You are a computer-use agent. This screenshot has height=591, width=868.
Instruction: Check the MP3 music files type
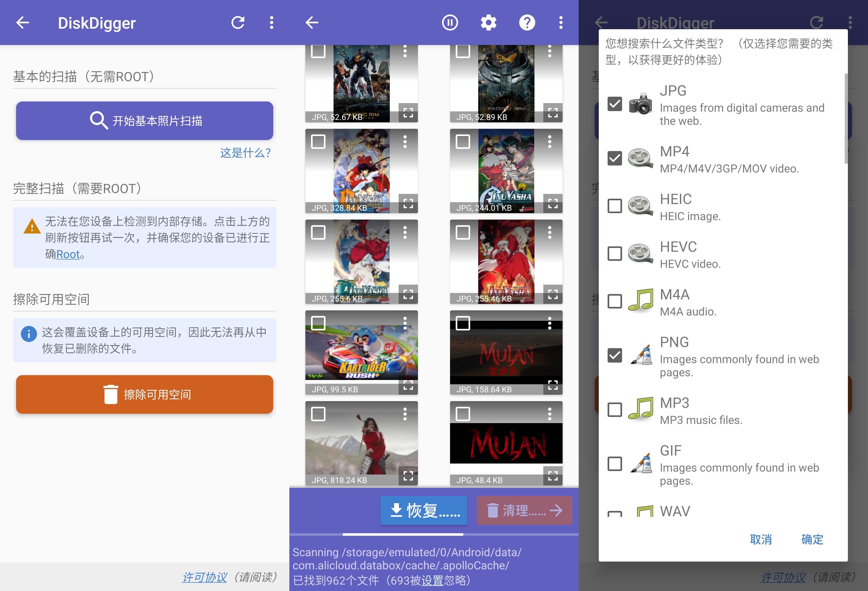coord(614,409)
